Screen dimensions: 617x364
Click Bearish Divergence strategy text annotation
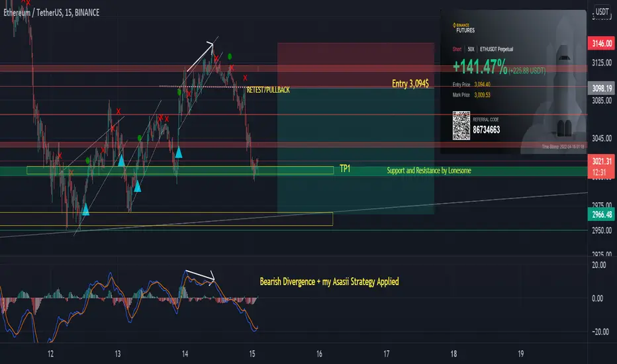click(330, 282)
